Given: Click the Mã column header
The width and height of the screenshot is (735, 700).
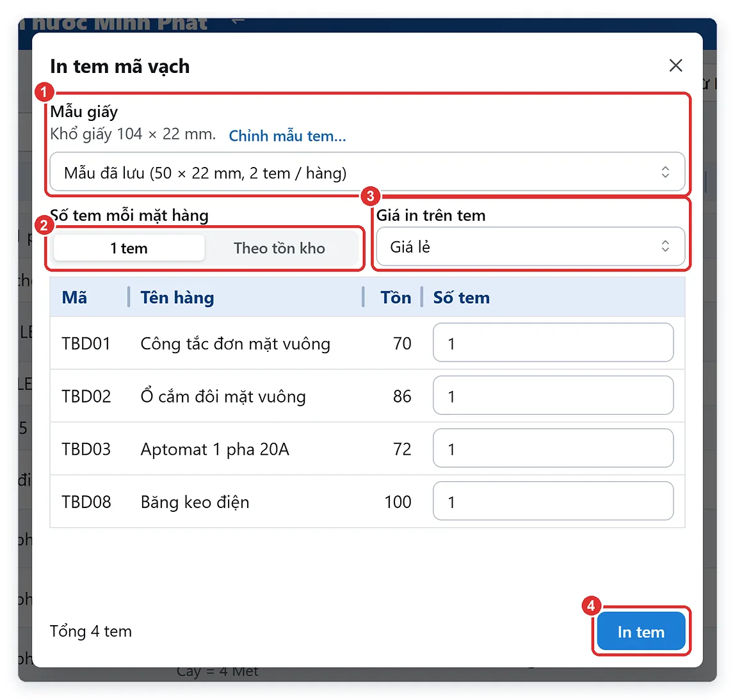Looking at the screenshot, I should (x=74, y=298).
